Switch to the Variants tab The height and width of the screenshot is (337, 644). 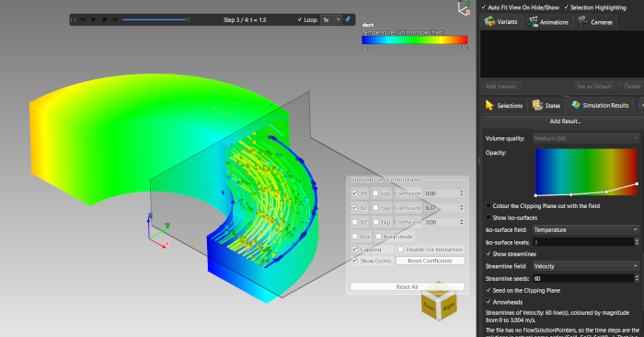tap(500, 22)
